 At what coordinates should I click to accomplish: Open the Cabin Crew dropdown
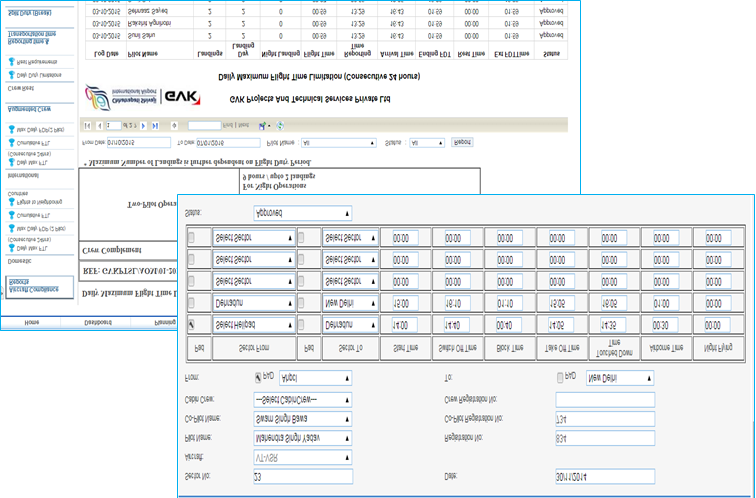303,399
